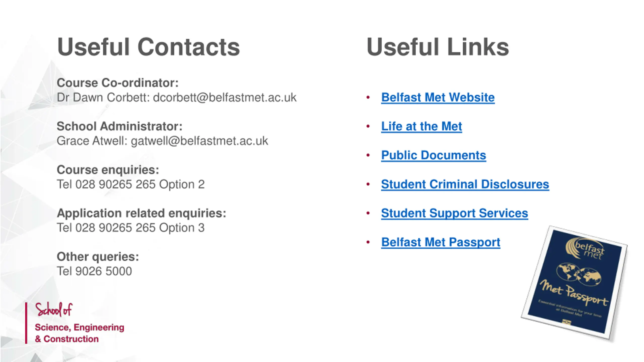Click the Course enquiries phone number
Image resolution: width=644 pixels, height=362 pixels.
pyautogui.click(x=131, y=184)
